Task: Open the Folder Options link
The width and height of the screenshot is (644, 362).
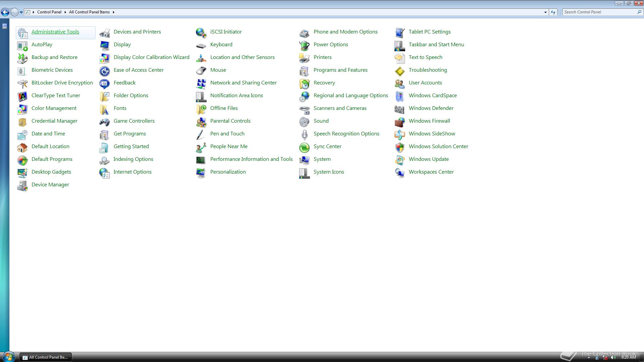Action: [131, 96]
